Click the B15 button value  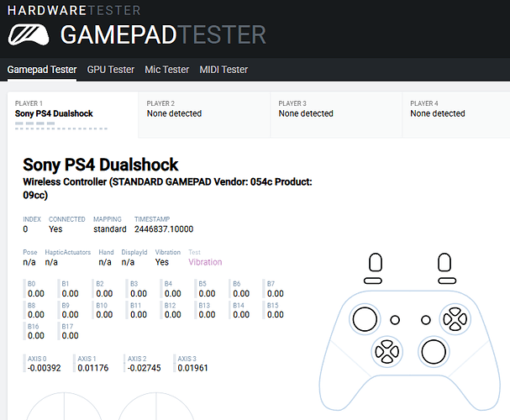pos(276,315)
